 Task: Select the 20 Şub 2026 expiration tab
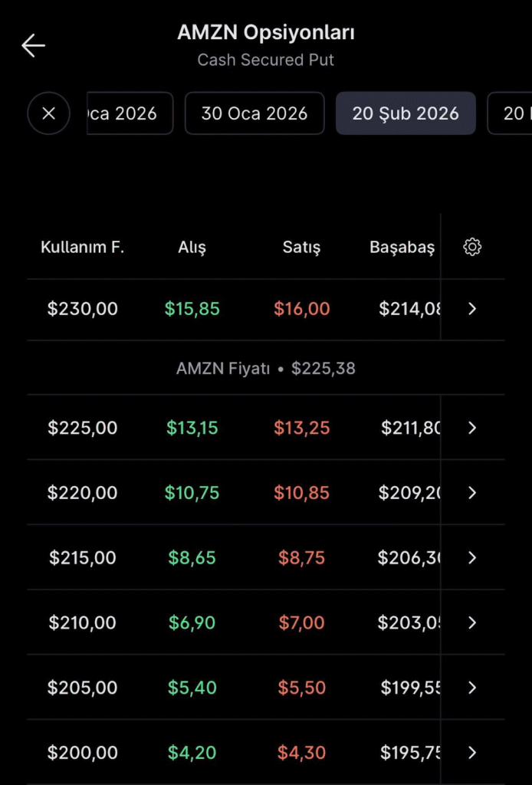406,113
